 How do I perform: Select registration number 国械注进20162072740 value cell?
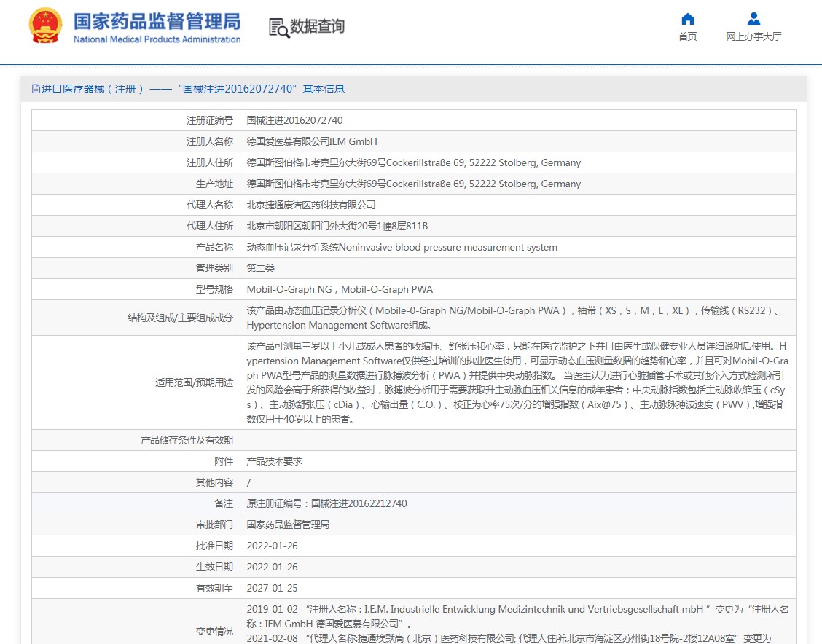point(294,120)
